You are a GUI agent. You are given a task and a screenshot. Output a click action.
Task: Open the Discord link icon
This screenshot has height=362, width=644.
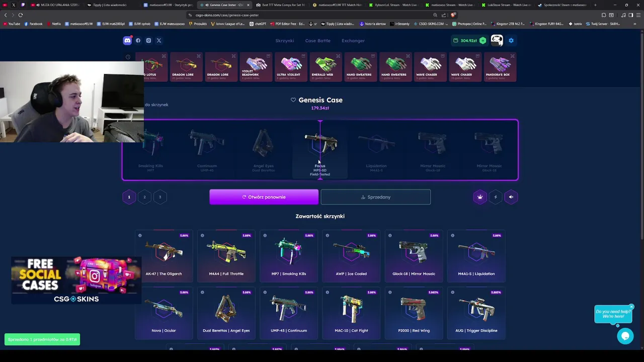[x=127, y=40]
